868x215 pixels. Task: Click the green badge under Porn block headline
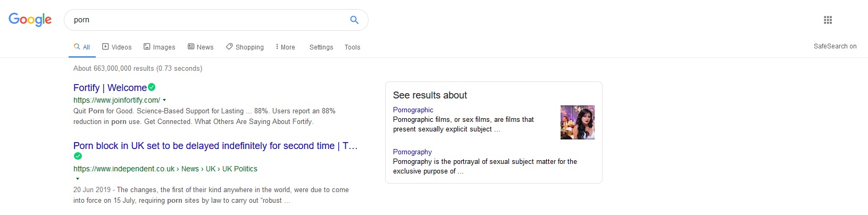(x=78, y=156)
